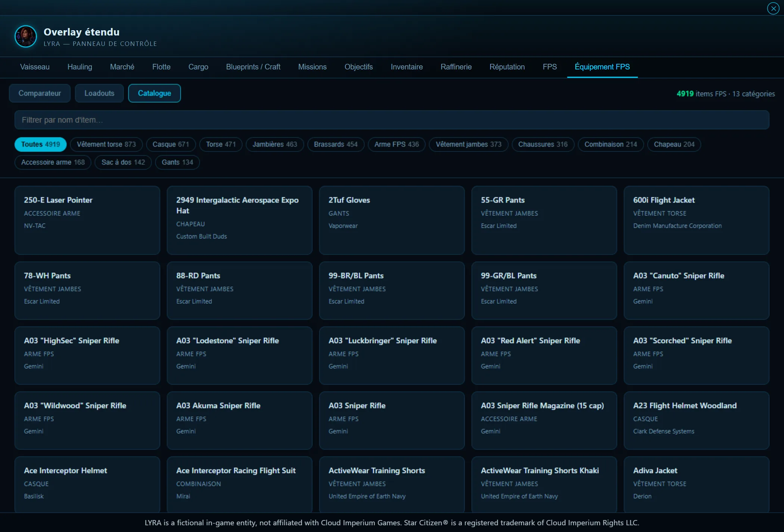Switch to the Comparateur view

tap(40, 93)
